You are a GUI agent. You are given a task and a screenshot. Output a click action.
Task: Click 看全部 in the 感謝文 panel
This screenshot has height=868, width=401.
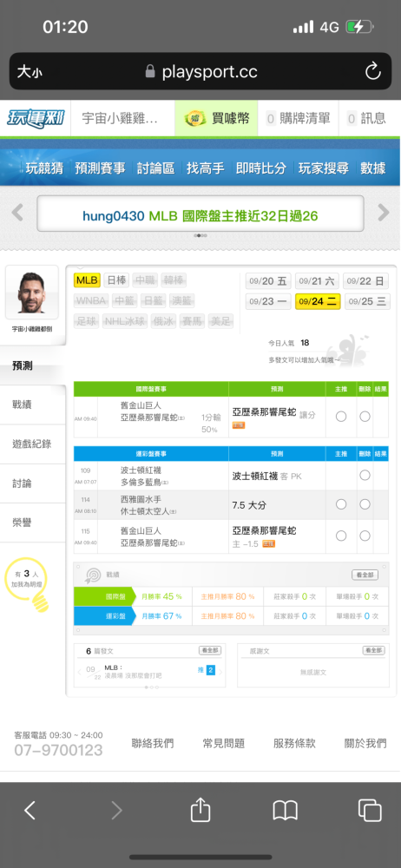tap(373, 650)
